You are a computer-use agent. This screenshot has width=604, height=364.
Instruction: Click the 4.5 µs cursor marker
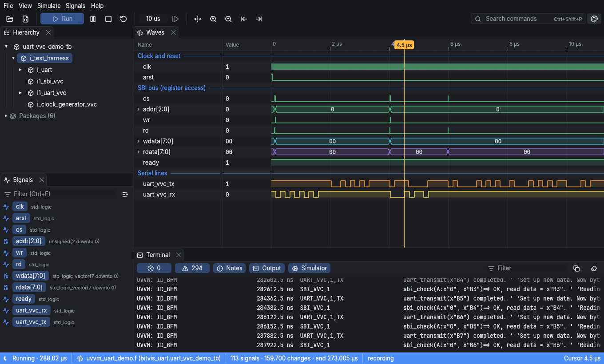pyautogui.click(x=404, y=45)
